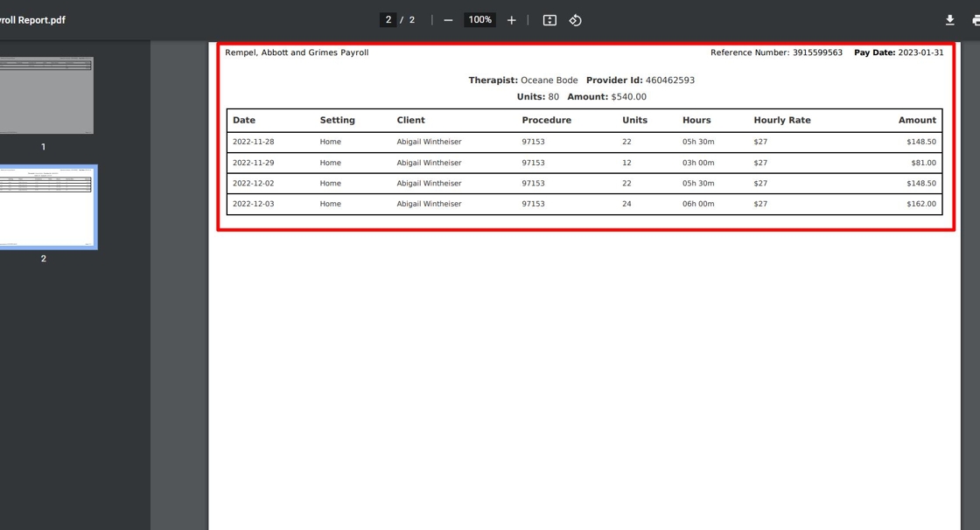
Task: Open page 2 thumbnail
Action: point(47,207)
